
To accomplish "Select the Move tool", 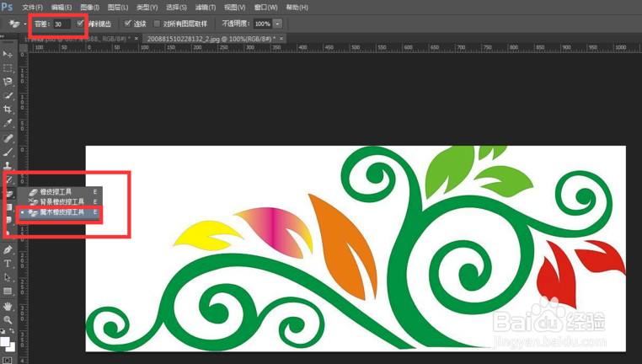I will [8, 54].
